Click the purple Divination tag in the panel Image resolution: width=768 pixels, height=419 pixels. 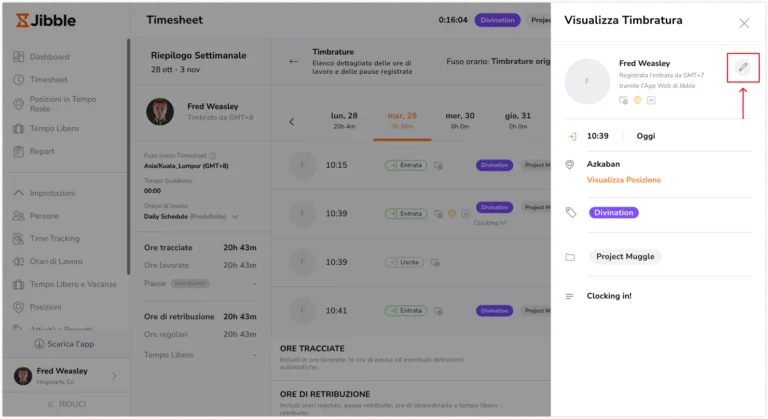614,212
